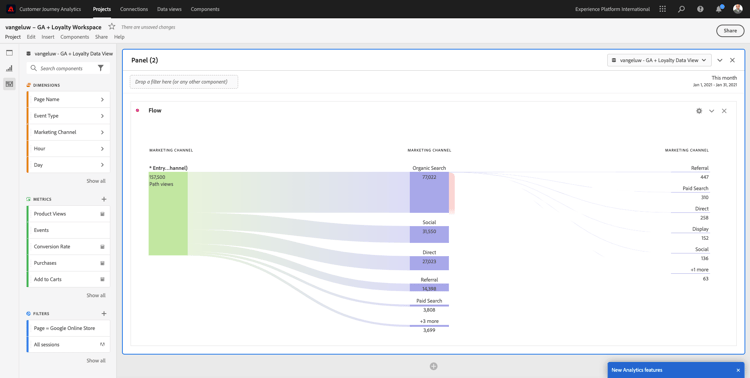
Task: Open Flow visualization settings gear
Action: click(699, 111)
